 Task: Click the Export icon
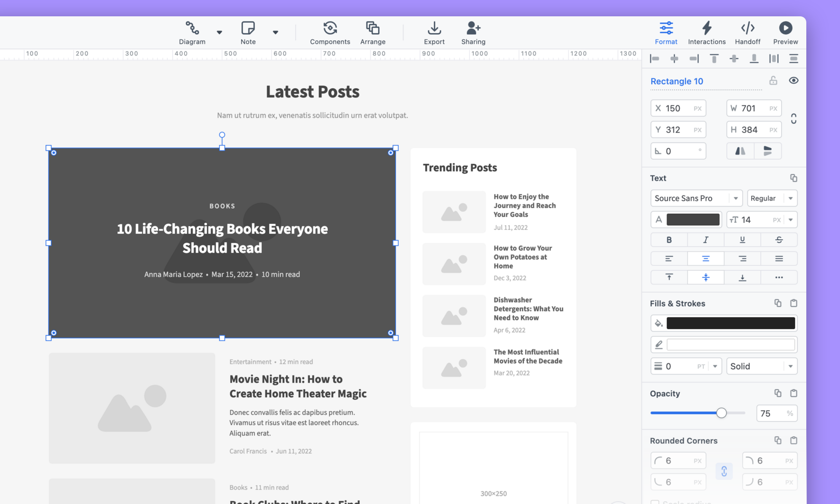click(434, 33)
